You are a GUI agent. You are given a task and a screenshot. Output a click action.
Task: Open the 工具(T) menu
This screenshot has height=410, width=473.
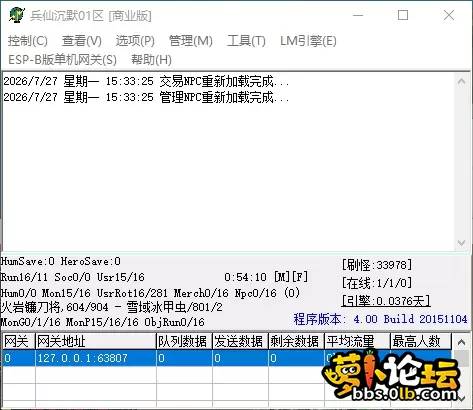pyautogui.click(x=246, y=41)
